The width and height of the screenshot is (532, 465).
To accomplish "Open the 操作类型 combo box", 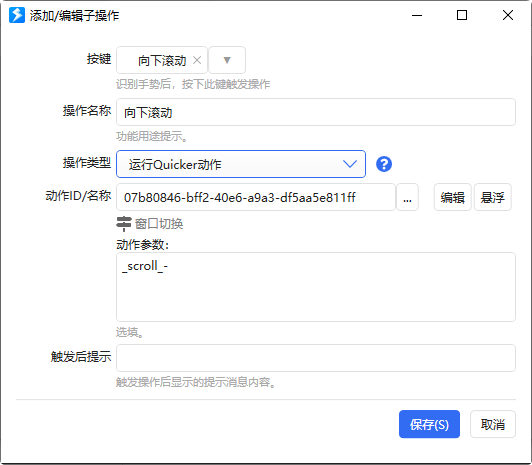I will click(x=241, y=164).
